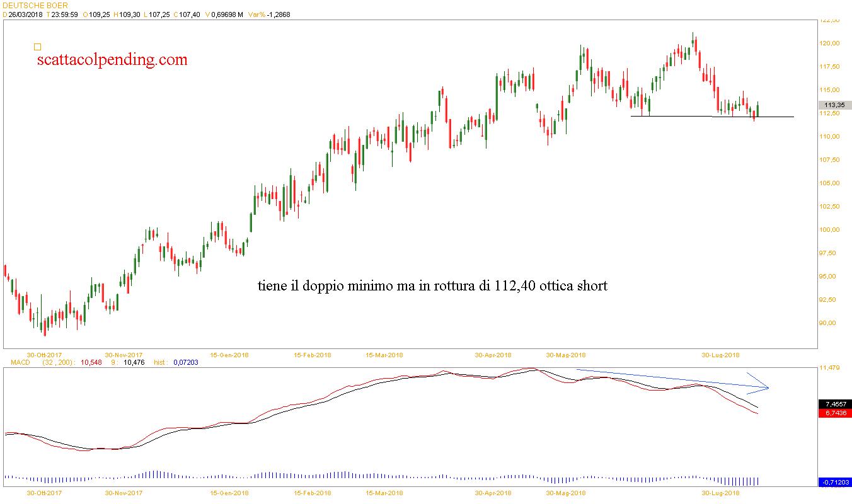Click the red 6,7436 signal value tag
The height and width of the screenshot is (504, 852).
pos(835,413)
